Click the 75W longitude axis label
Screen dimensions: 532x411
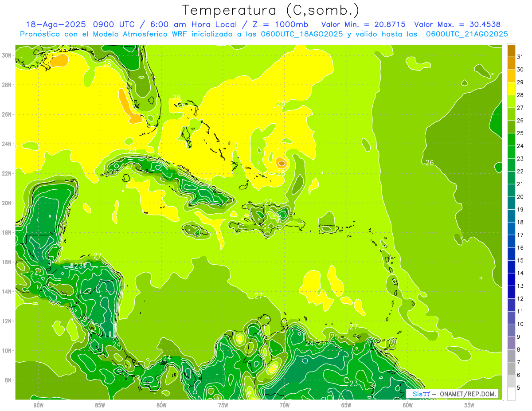(223, 405)
